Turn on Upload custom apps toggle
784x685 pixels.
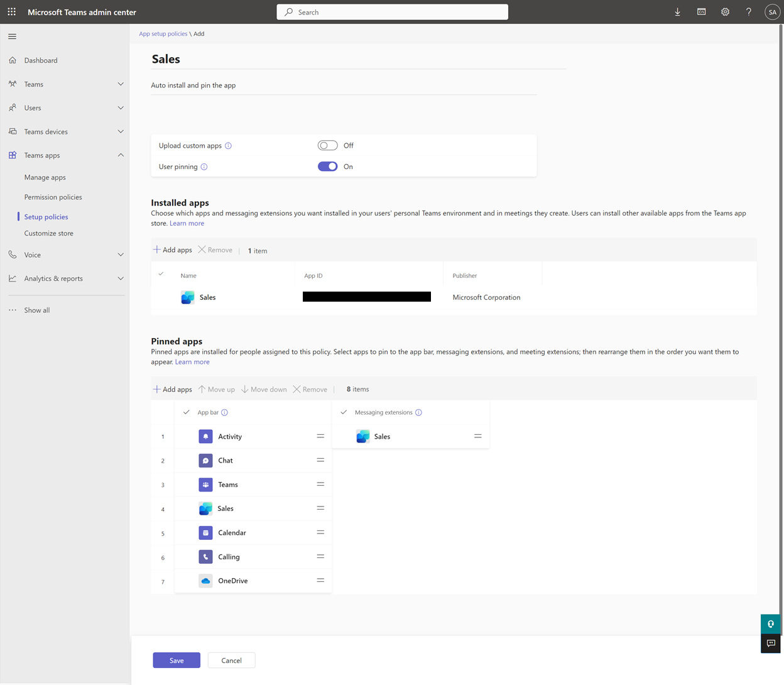327,146
